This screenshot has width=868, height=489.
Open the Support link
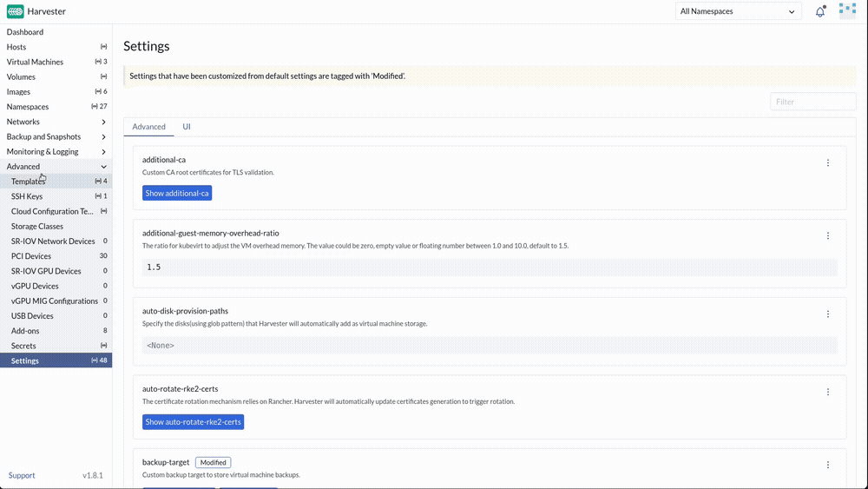point(22,475)
